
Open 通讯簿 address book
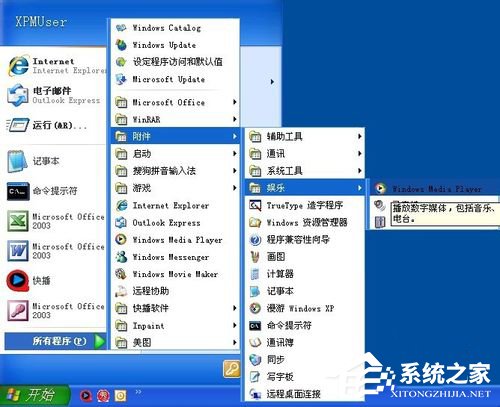[x=305, y=342]
